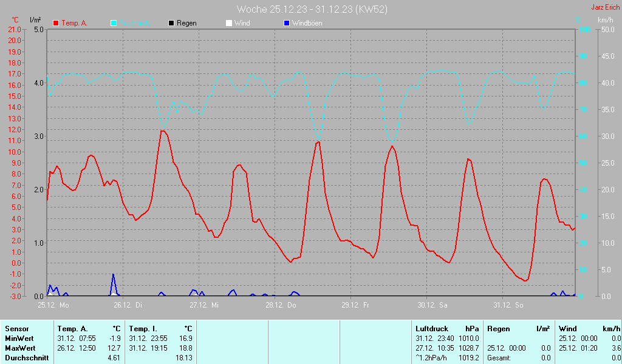Click Temp. I. minimum value '16.9'
Screen dimensions: 622x364
(186, 339)
